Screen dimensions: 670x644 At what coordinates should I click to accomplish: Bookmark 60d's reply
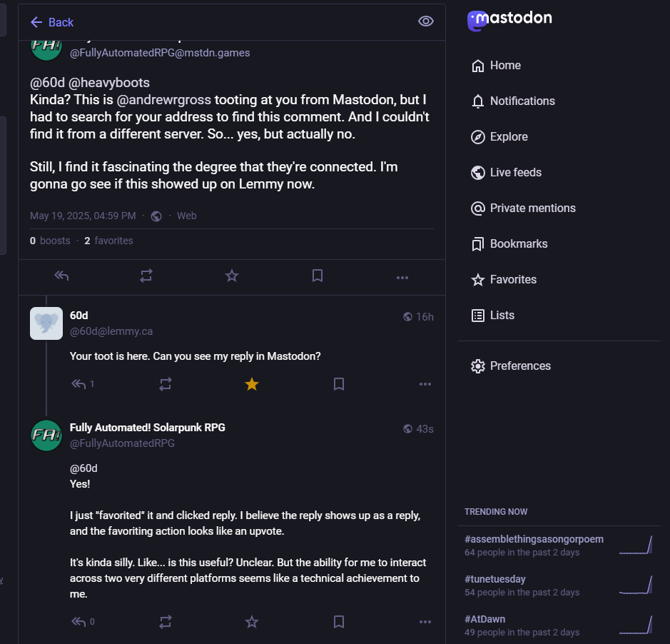click(339, 384)
